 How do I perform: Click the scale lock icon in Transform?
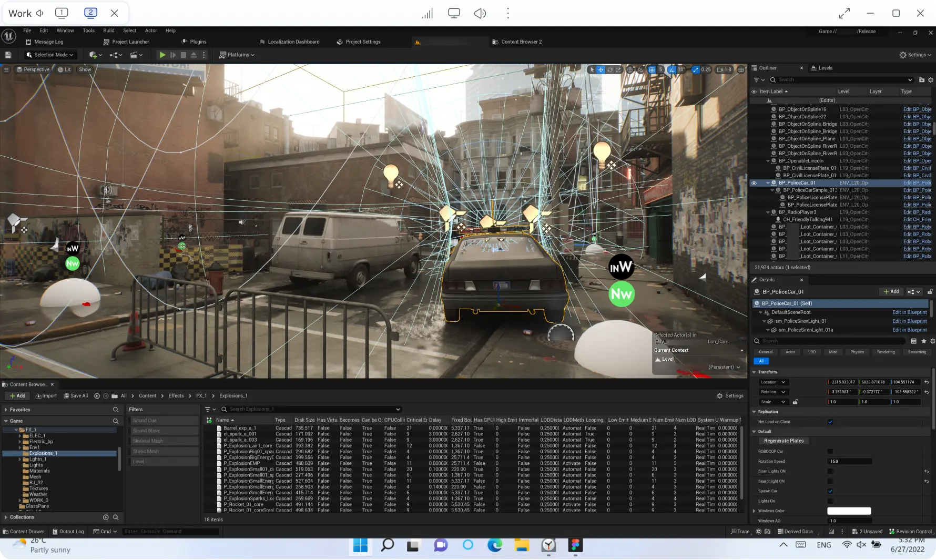[x=795, y=402]
